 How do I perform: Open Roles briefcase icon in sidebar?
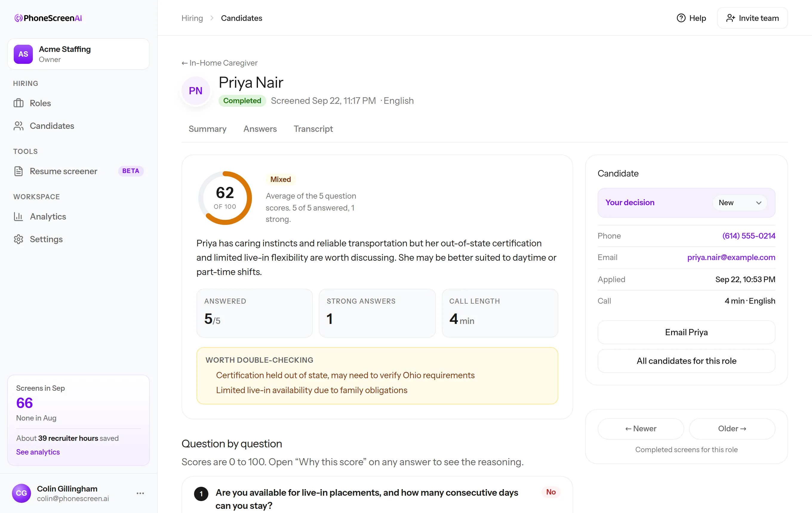point(19,103)
